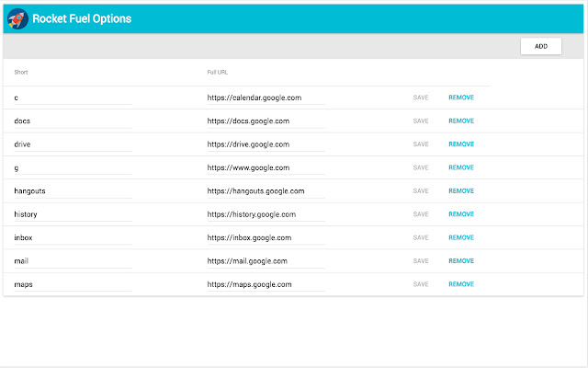
Task: Edit the short name field 'c'
Action: click(73, 98)
